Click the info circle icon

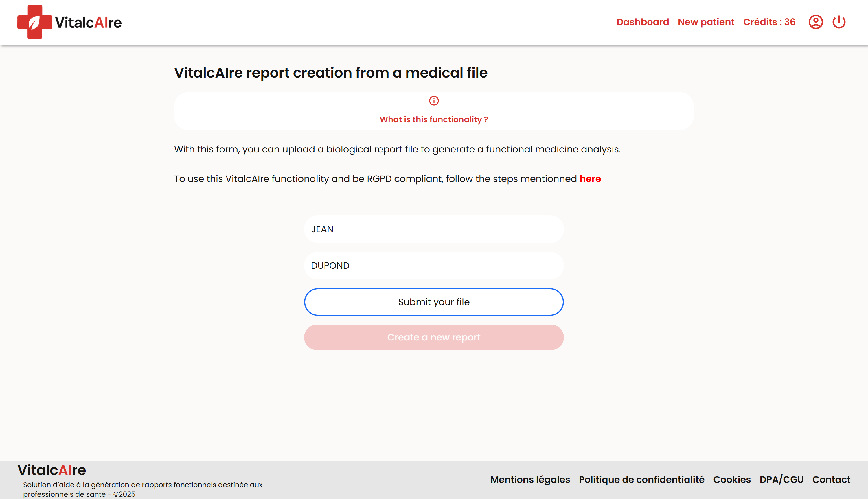pos(433,101)
